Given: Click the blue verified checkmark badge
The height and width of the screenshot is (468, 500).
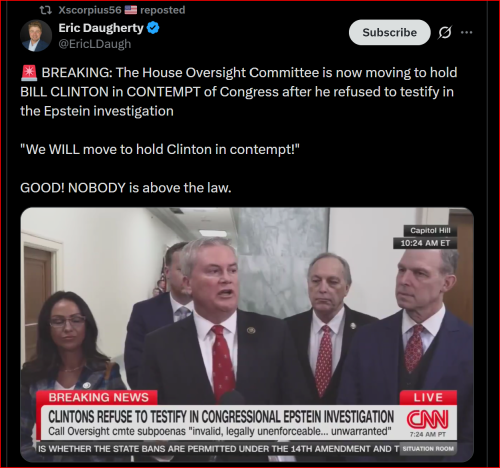Looking at the screenshot, I should (153, 28).
